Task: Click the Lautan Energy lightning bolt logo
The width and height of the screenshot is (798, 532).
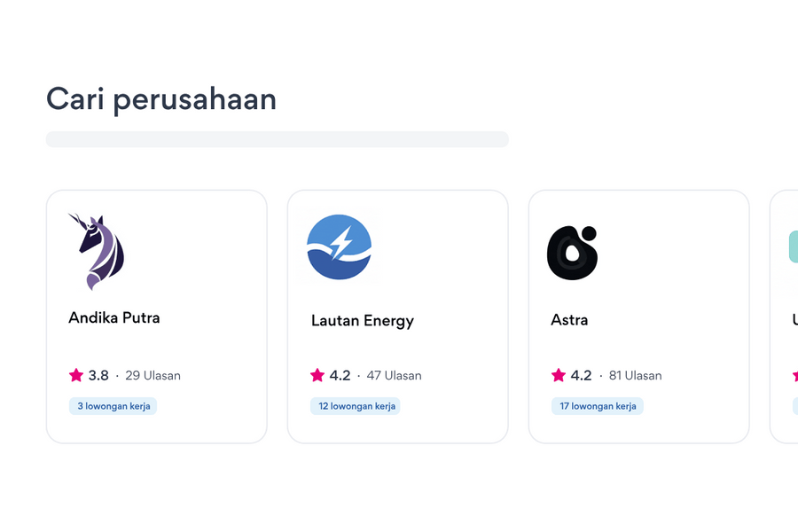Action: [x=339, y=247]
